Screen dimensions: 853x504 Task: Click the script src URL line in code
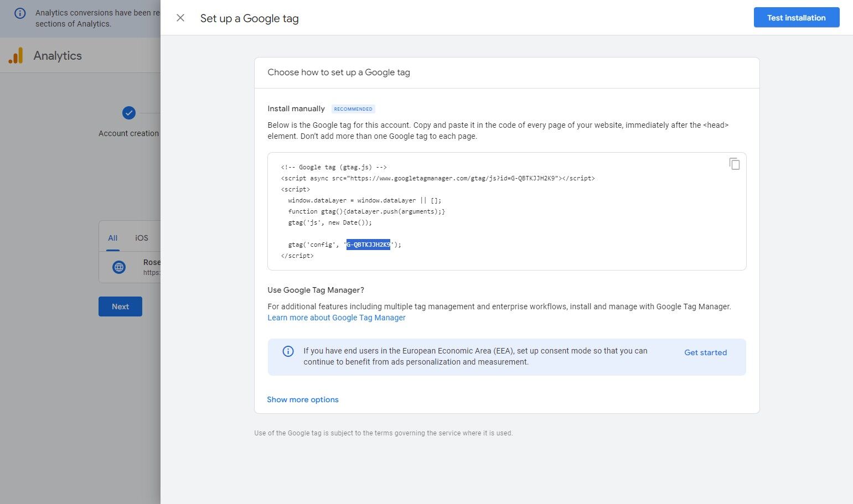[x=437, y=178]
